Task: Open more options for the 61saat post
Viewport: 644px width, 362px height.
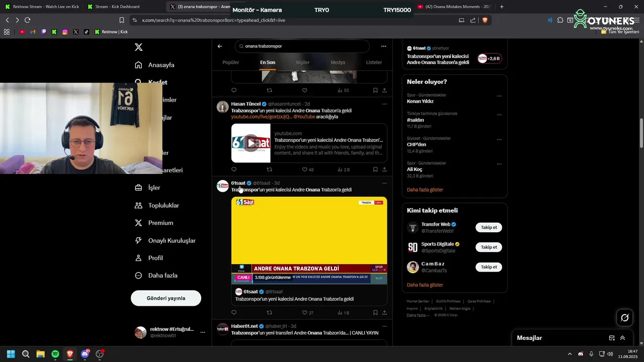Action: (x=384, y=183)
